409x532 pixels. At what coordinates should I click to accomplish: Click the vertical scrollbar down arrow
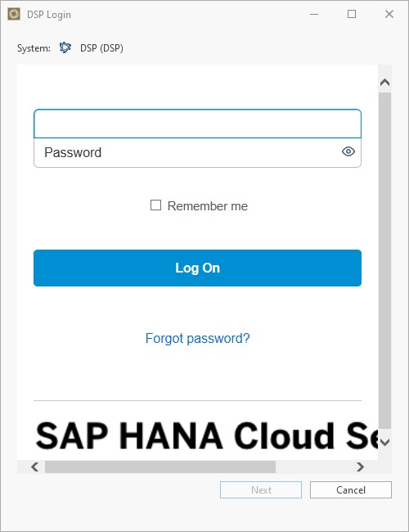coord(385,442)
